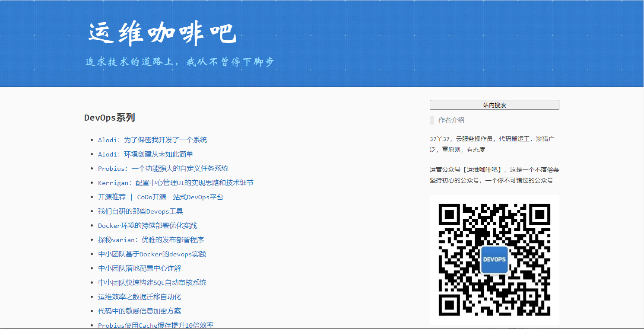Click the 作者介绍 sidebar heading
The width and height of the screenshot is (644, 329).
click(451, 120)
